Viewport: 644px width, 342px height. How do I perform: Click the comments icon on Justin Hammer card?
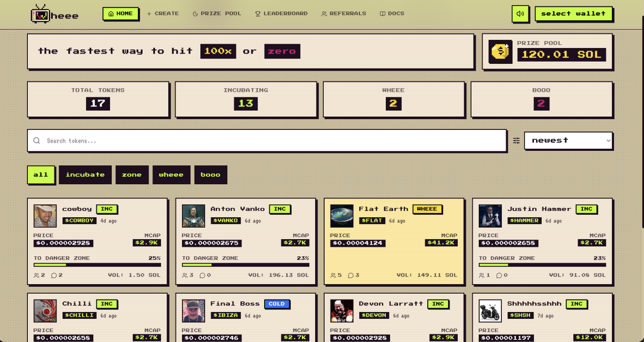499,275
